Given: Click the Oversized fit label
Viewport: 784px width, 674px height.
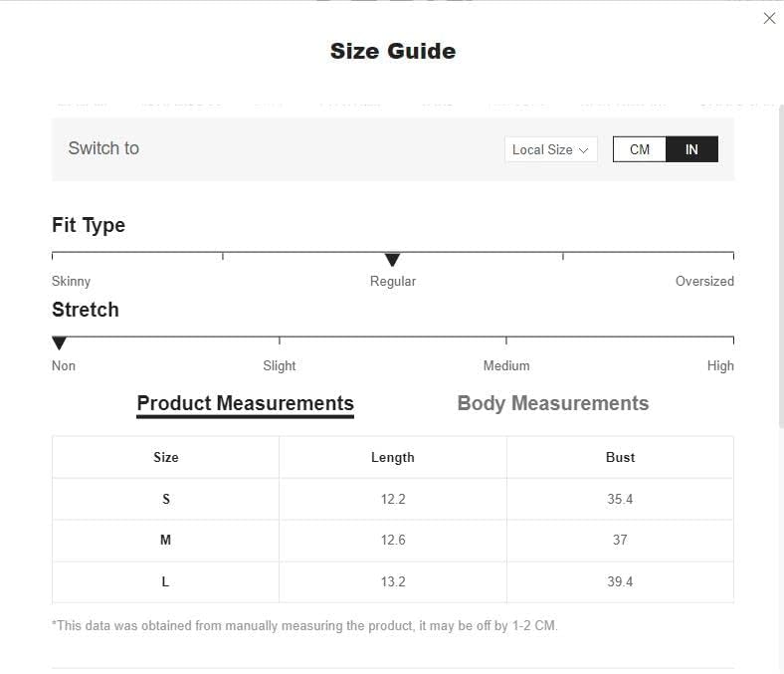Looking at the screenshot, I should (704, 281).
